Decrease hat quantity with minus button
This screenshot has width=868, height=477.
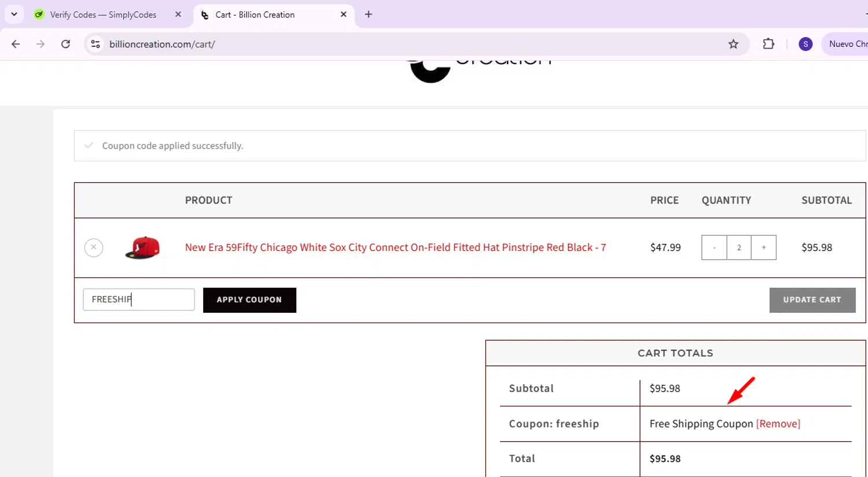click(x=714, y=247)
